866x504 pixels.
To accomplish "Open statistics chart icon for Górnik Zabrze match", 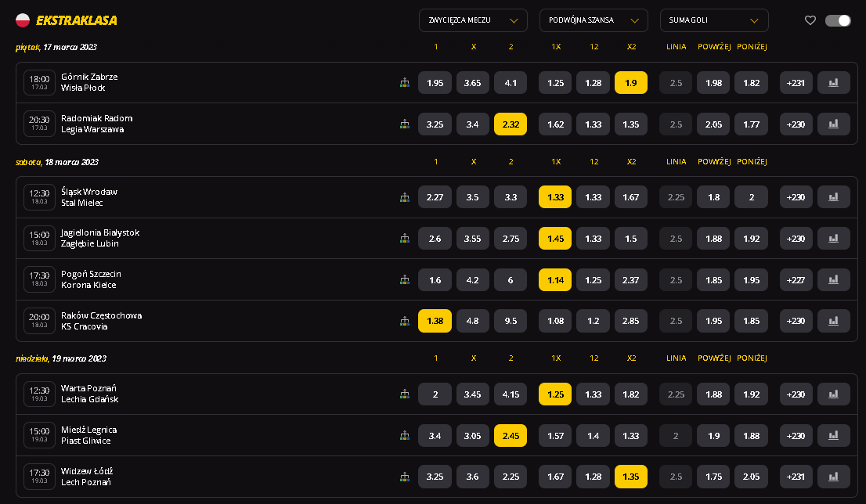I will point(833,83).
